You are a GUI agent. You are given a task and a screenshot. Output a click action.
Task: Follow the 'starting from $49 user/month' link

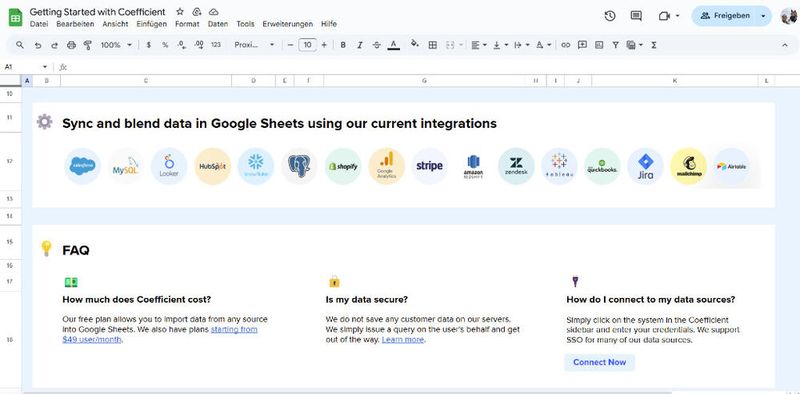tap(160, 334)
